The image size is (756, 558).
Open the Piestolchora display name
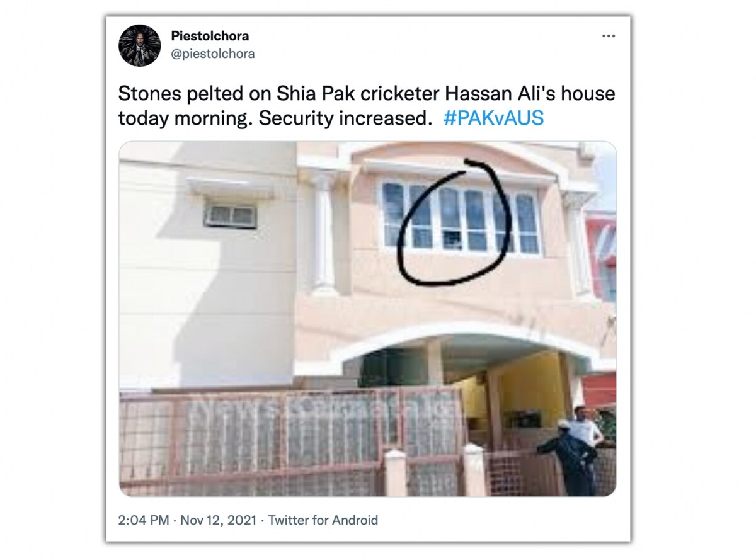tap(210, 36)
